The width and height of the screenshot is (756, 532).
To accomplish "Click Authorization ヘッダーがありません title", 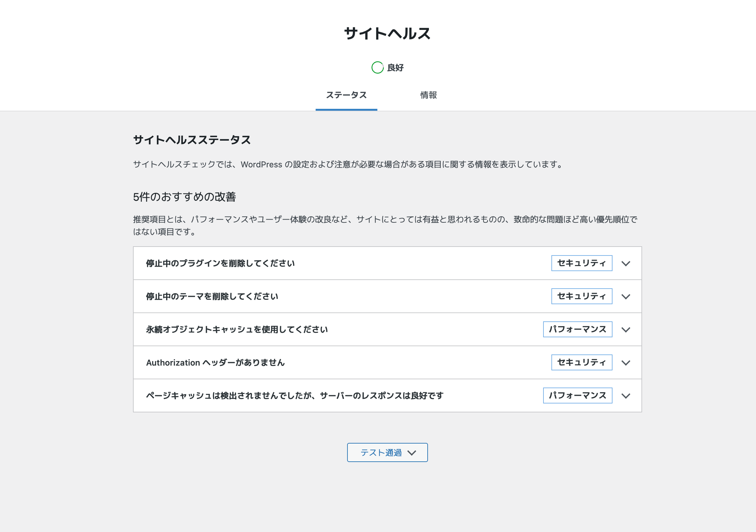I will [215, 363].
